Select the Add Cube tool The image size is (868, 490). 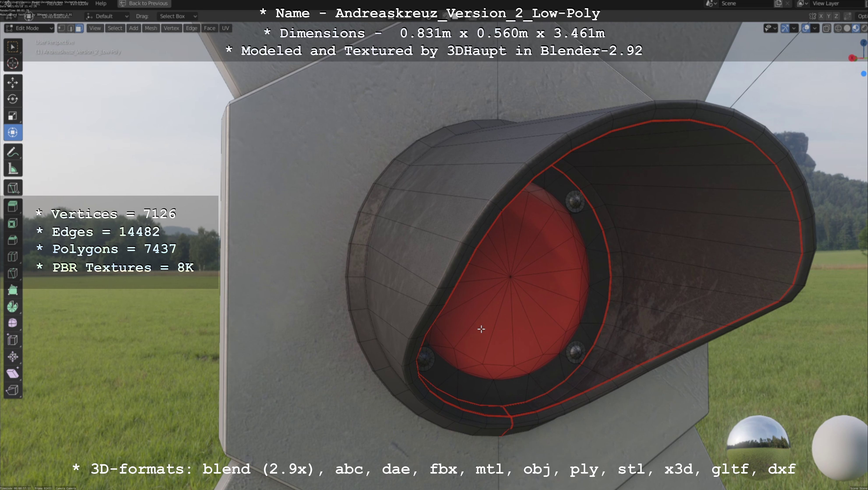pyautogui.click(x=13, y=188)
